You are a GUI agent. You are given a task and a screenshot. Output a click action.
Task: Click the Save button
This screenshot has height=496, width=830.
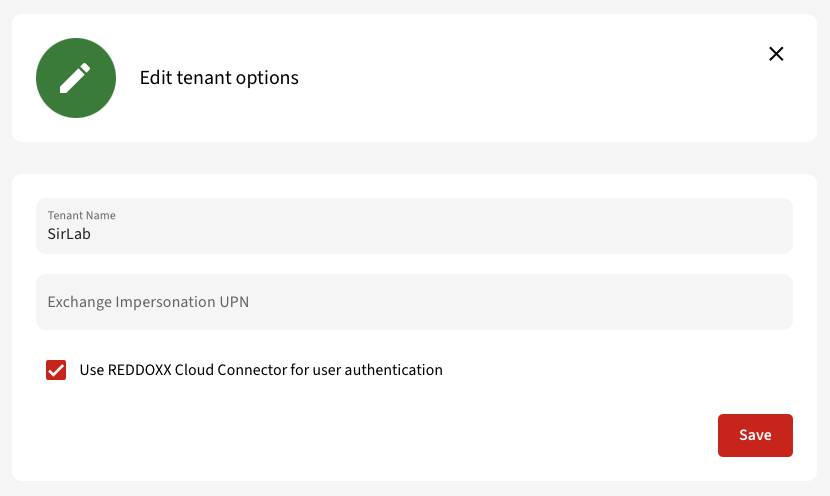[755, 435]
